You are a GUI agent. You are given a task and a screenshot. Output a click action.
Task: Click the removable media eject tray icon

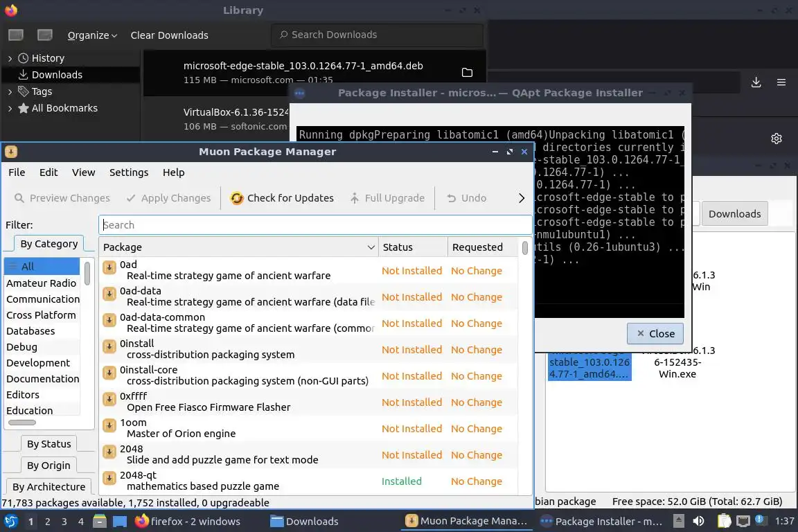pos(678,521)
